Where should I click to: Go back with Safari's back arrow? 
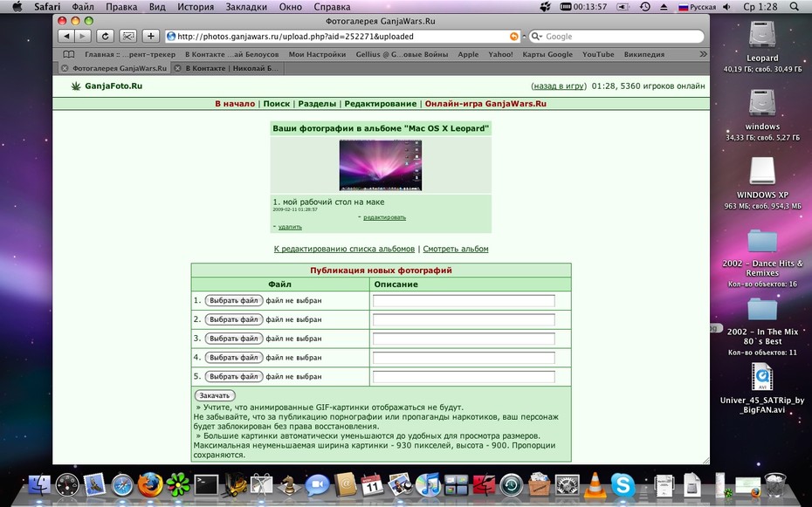point(65,37)
